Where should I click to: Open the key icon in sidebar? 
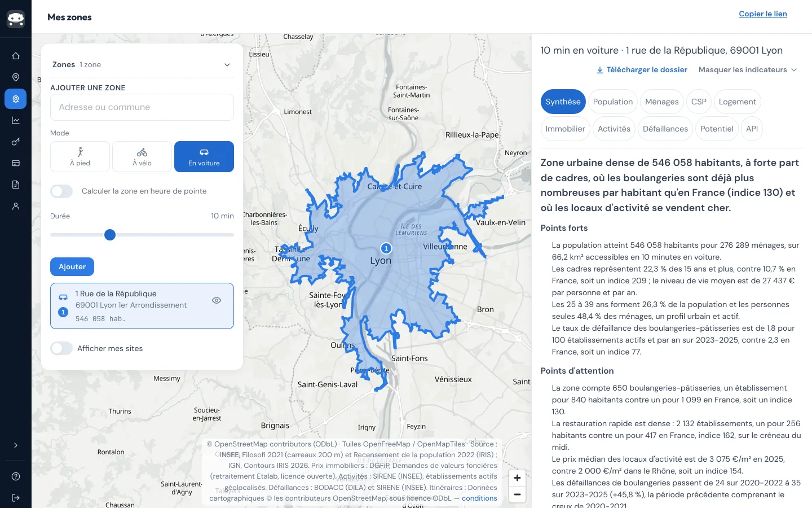tap(16, 142)
